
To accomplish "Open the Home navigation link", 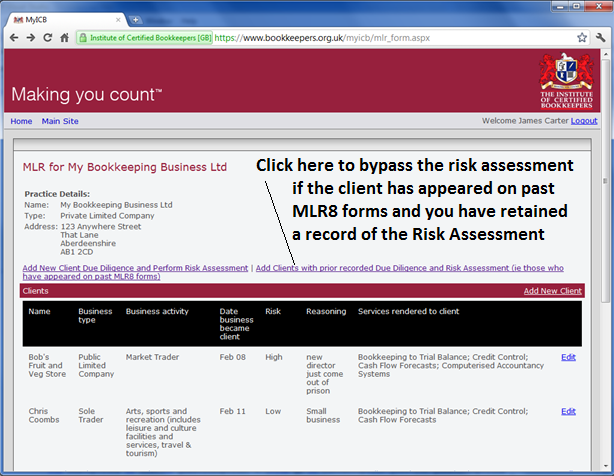I will (21, 121).
